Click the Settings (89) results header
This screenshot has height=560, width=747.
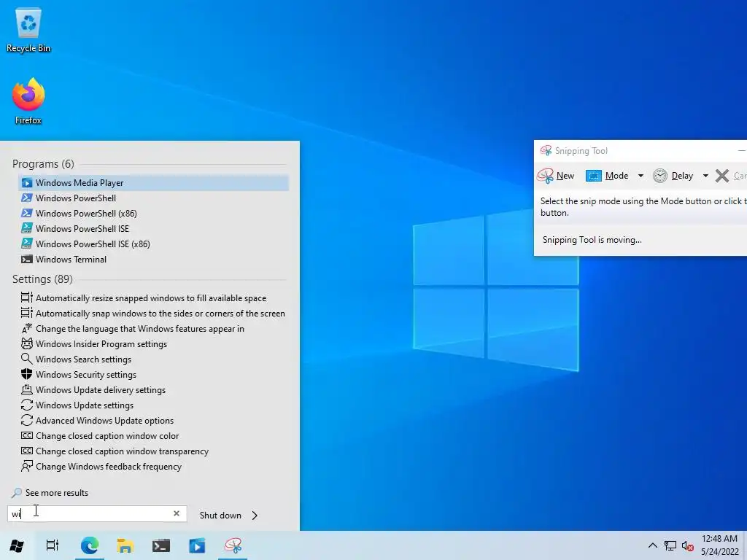(x=42, y=279)
